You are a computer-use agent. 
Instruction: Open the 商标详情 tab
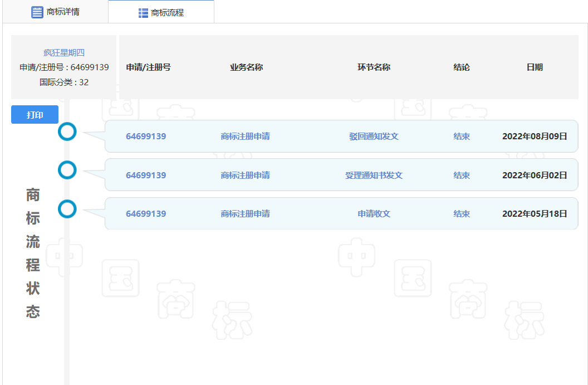pos(56,12)
